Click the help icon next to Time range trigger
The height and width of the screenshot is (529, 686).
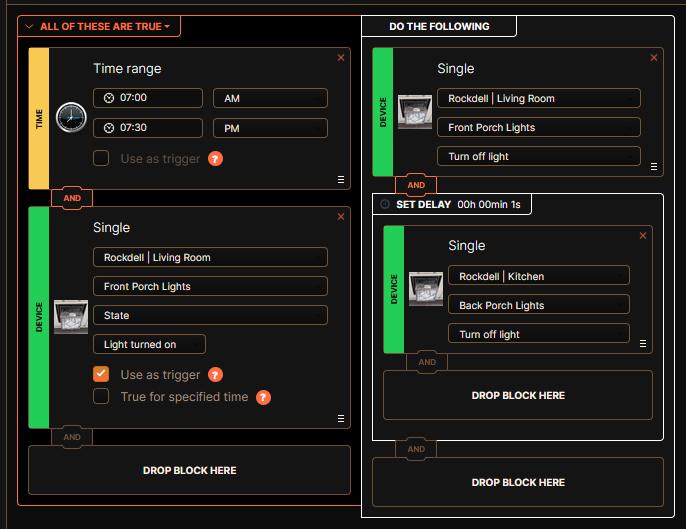click(x=215, y=158)
